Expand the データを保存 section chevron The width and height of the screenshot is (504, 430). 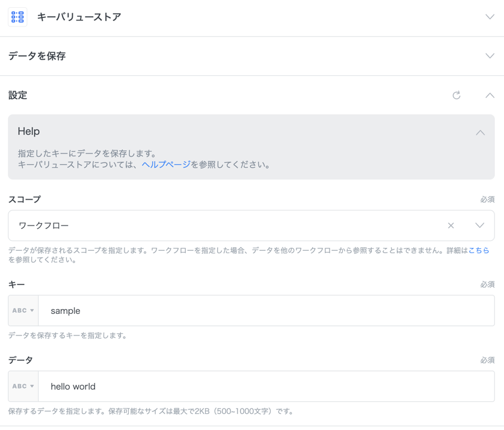pos(490,56)
